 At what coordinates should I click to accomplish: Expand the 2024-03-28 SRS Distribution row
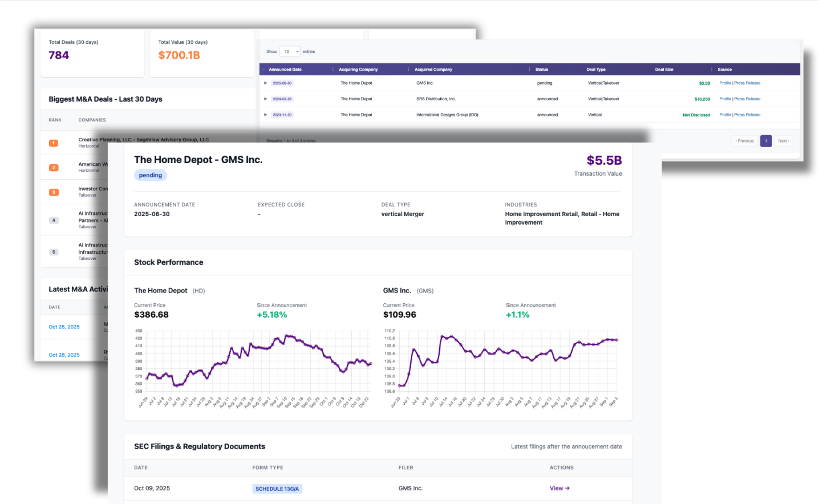(265, 99)
